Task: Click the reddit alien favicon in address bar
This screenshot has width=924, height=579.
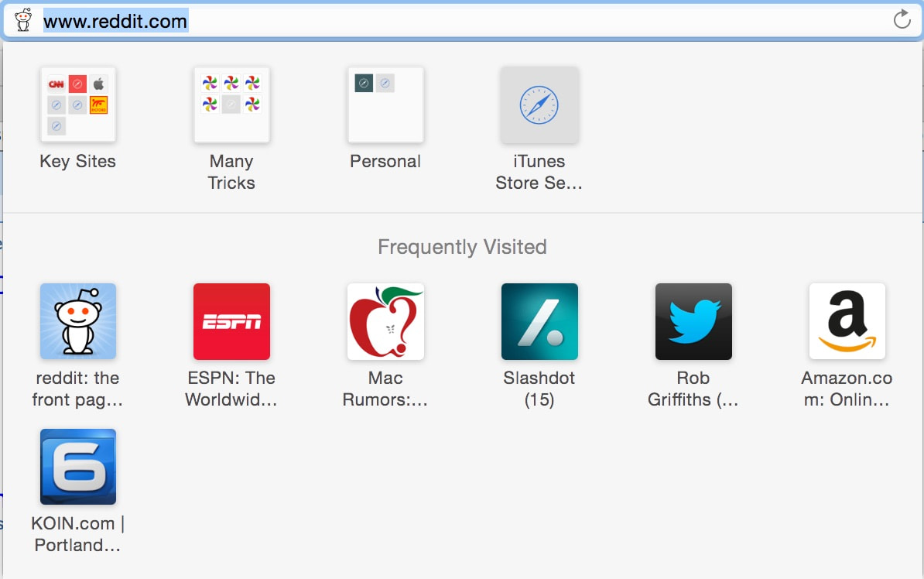Action: [x=23, y=20]
